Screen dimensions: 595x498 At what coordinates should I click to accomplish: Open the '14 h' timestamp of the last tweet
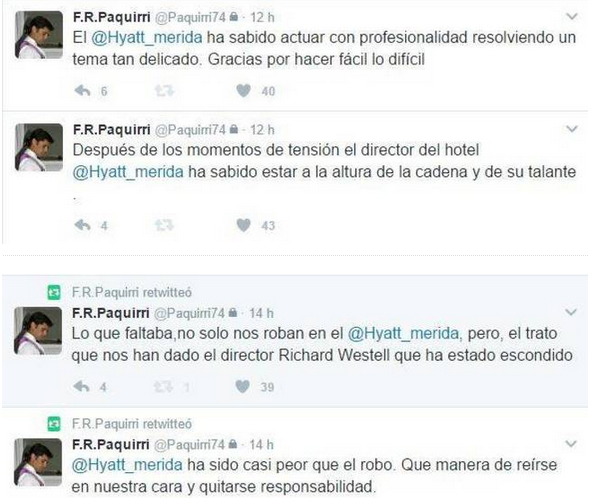pos(261,444)
